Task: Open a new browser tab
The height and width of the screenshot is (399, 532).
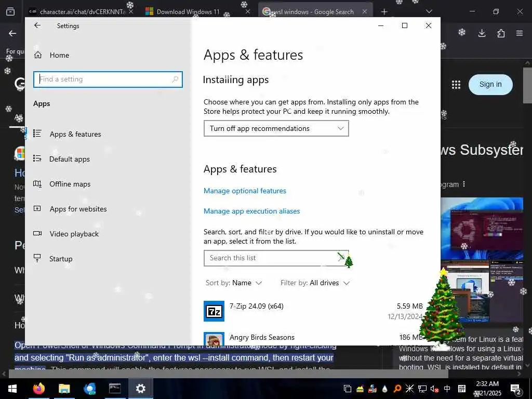Action: tap(384, 12)
